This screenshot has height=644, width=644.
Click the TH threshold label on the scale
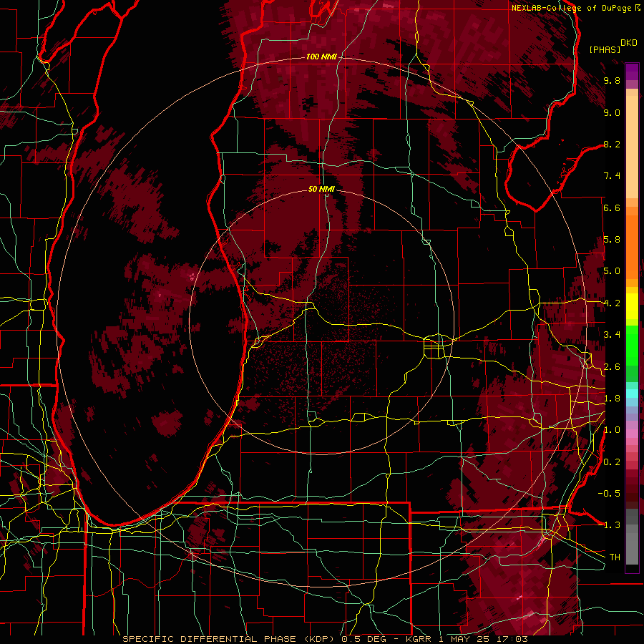pos(615,557)
